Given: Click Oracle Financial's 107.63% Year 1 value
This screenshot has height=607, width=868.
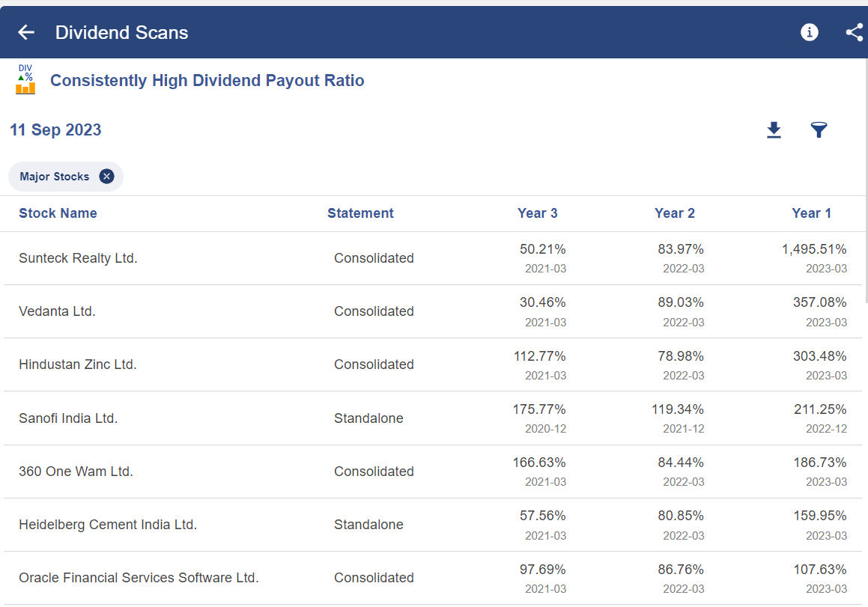Looking at the screenshot, I should tap(820, 570).
